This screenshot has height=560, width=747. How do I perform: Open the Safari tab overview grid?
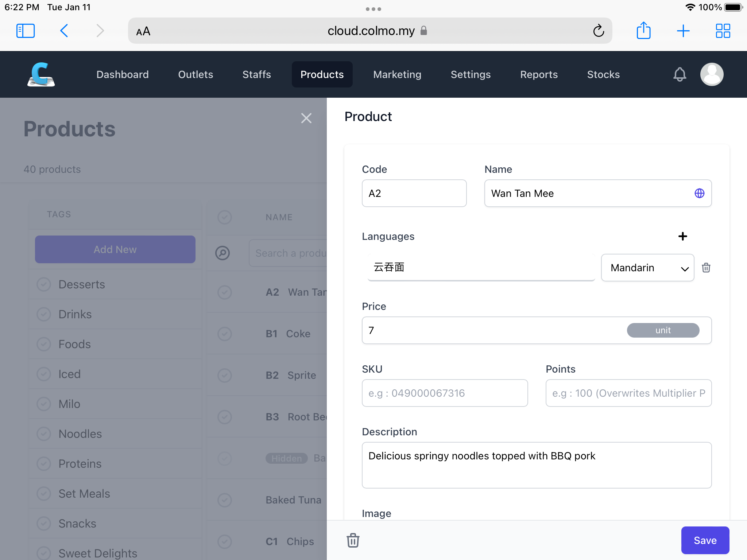723,31
